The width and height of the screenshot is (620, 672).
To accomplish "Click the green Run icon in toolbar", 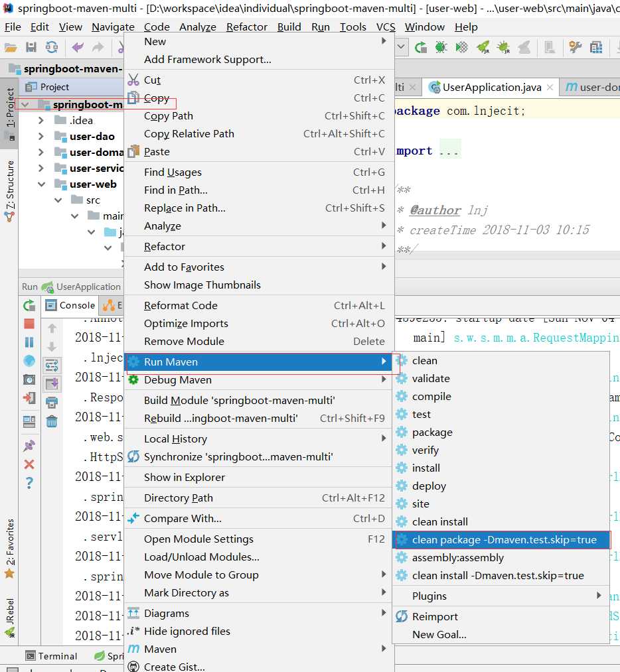I will pyautogui.click(x=421, y=47).
